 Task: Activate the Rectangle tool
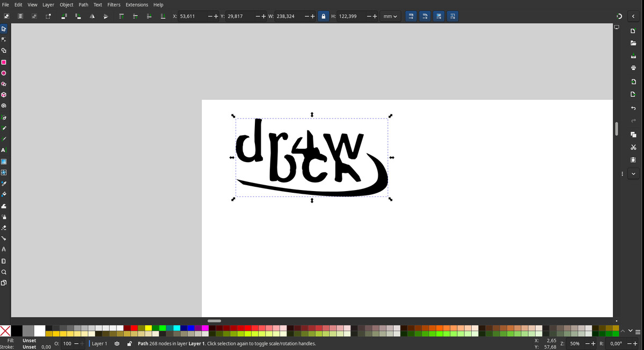point(4,62)
